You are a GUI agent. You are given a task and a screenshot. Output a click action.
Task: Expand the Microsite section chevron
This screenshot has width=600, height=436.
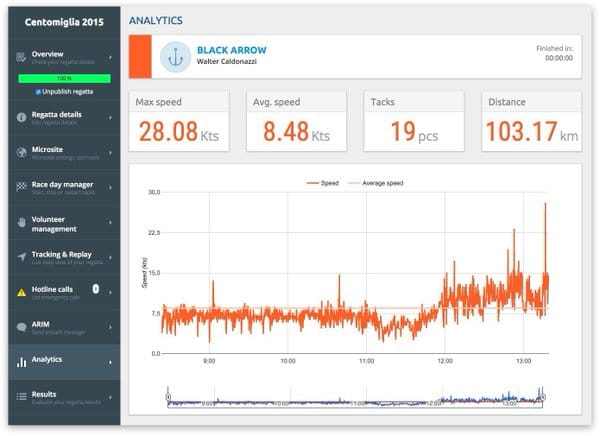[110, 152]
